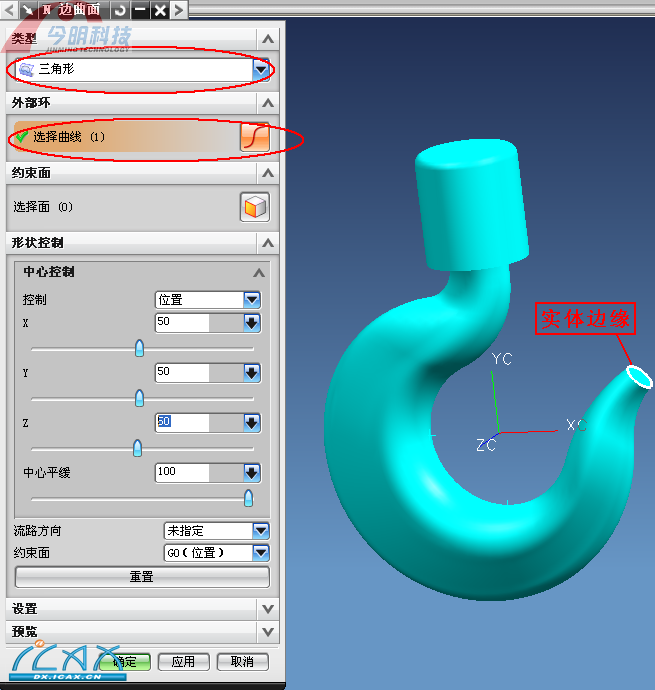Click the 中心平缓 value field
Image resolution: width=655 pixels, height=690 pixels.
click(x=182, y=473)
